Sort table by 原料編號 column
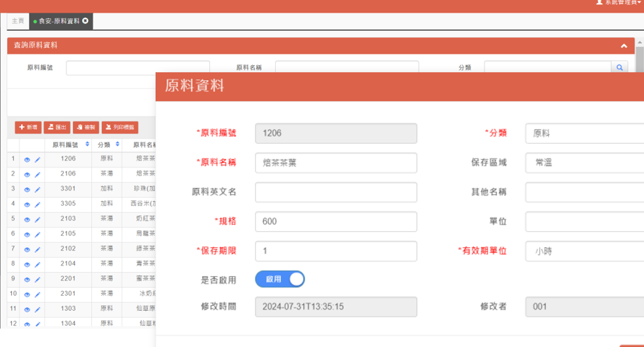The height and width of the screenshot is (347, 644). coord(87,145)
